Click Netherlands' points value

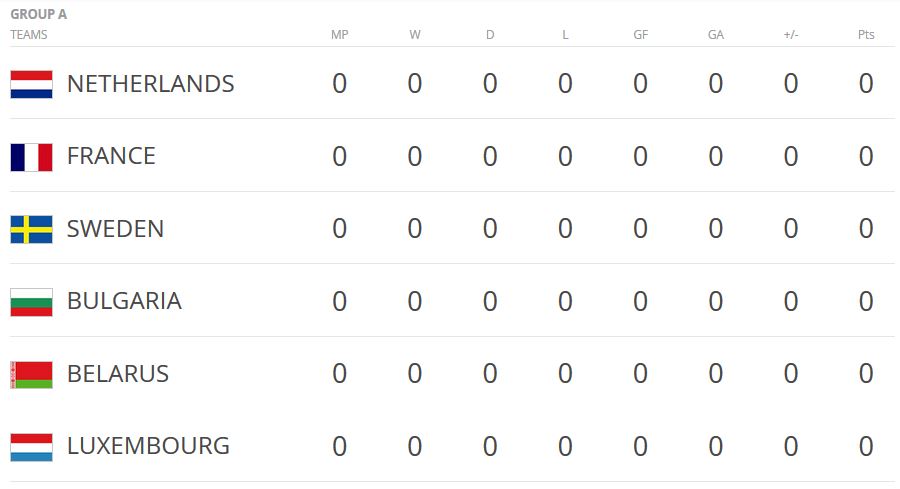point(866,84)
